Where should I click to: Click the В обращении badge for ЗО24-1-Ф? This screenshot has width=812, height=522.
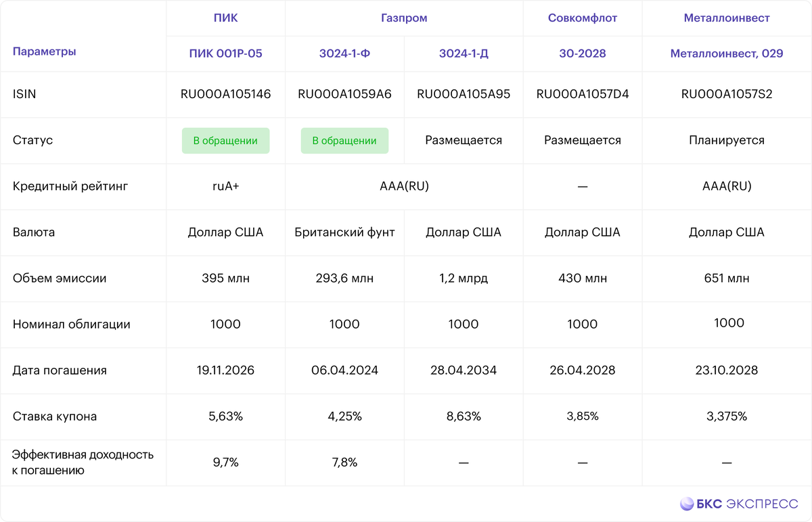pos(344,141)
